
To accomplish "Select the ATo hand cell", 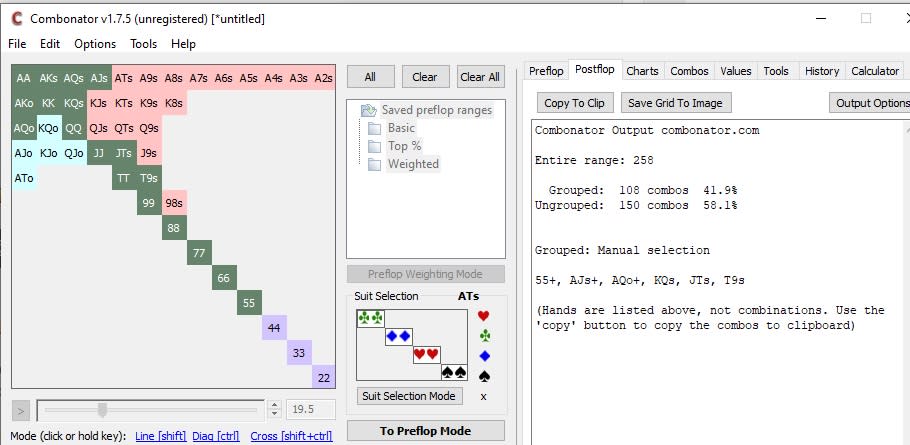I will pyautogui.click(x=24, y=178).
